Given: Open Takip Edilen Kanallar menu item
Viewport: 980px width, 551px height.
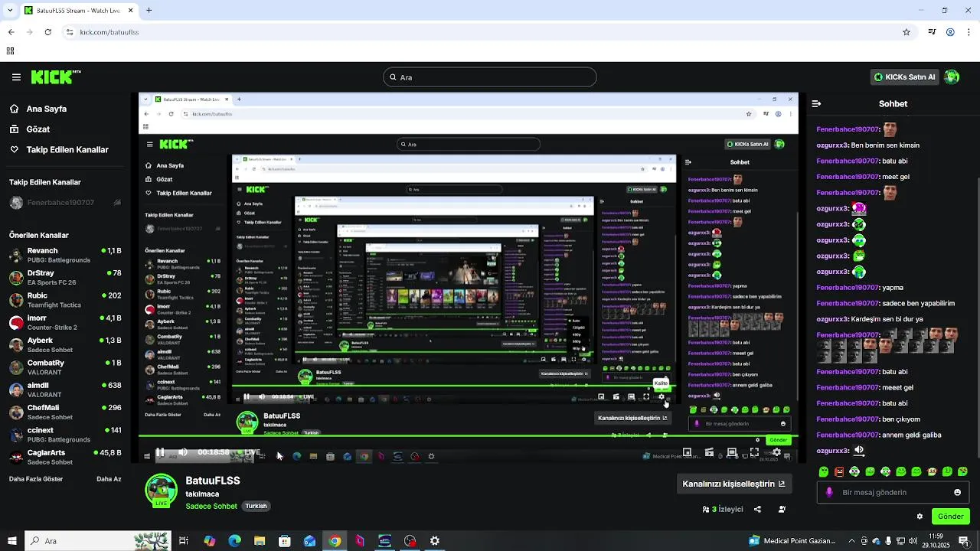Looking at the screenshot, I should tap(59, 150).
